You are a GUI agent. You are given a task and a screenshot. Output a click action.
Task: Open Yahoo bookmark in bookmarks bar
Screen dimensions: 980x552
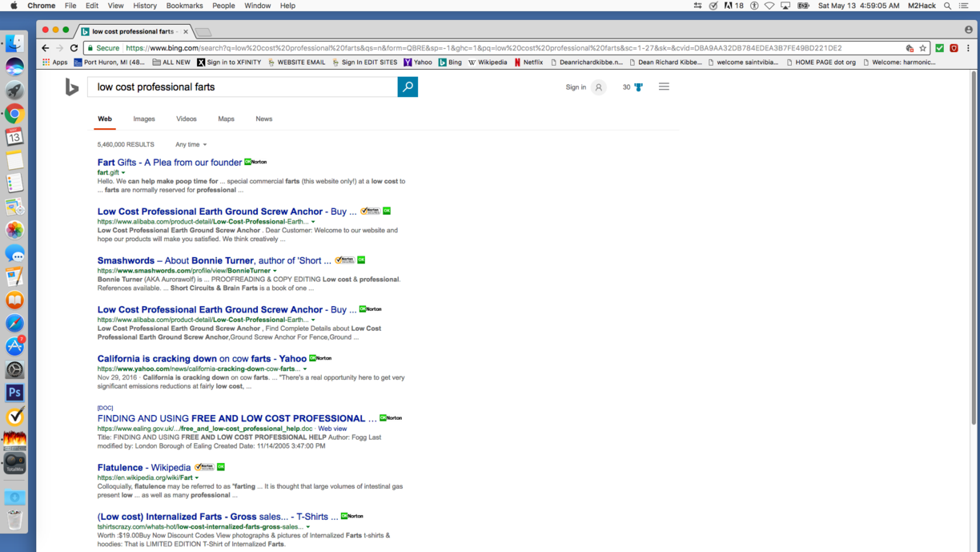418,62
